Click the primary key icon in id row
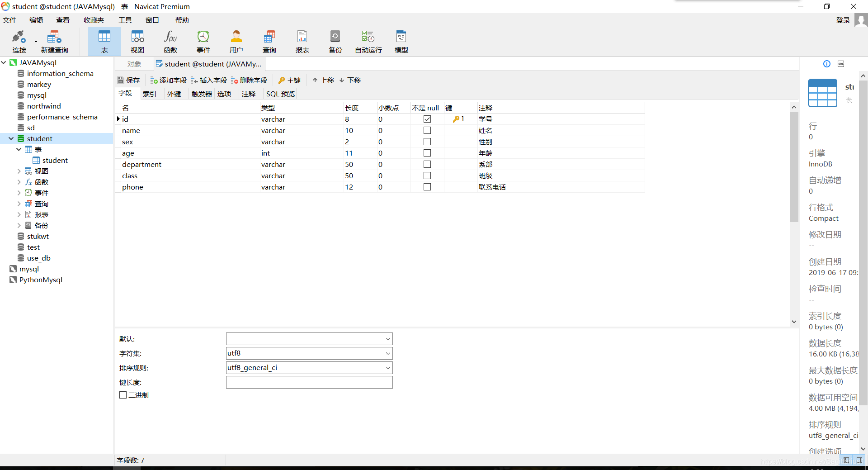 pyautogui.click(x=456, y=119)
